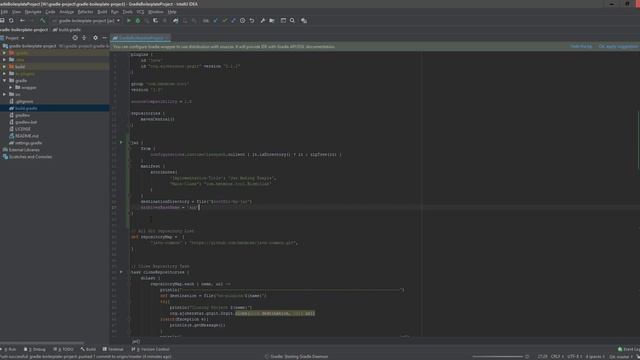Open the Edit menu
Viewport: 640px width, 360px height.
4,12
